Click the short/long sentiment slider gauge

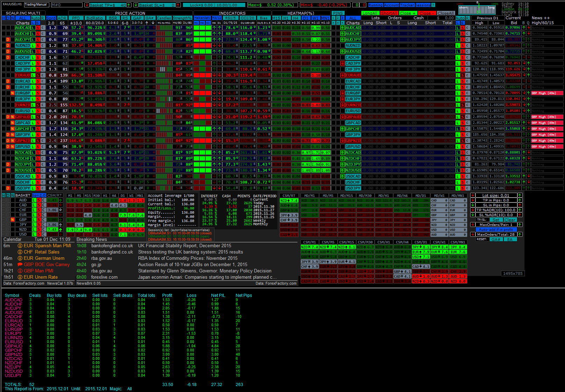pos(477,9)
